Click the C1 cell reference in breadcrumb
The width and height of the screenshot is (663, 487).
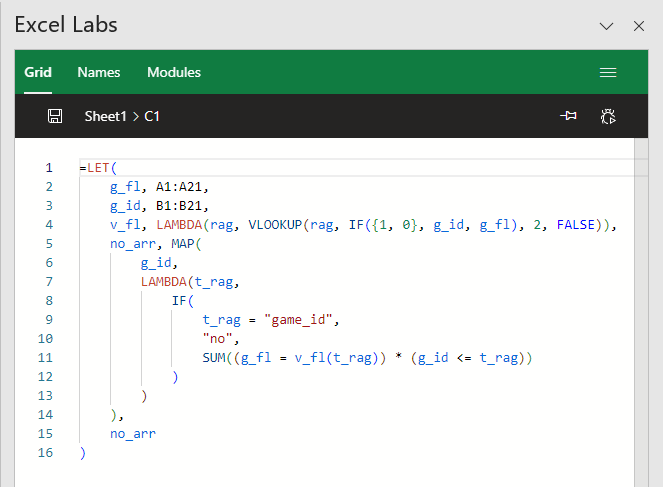point(152,116)
